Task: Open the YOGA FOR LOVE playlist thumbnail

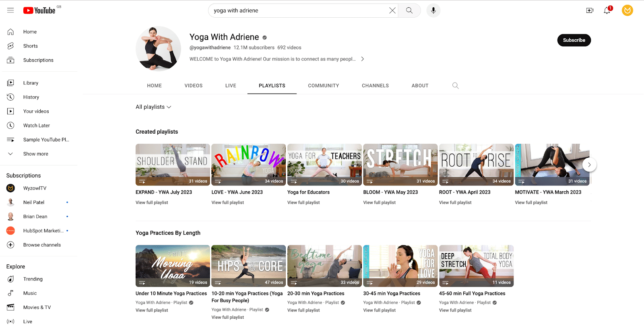Action: click(400, 266)
